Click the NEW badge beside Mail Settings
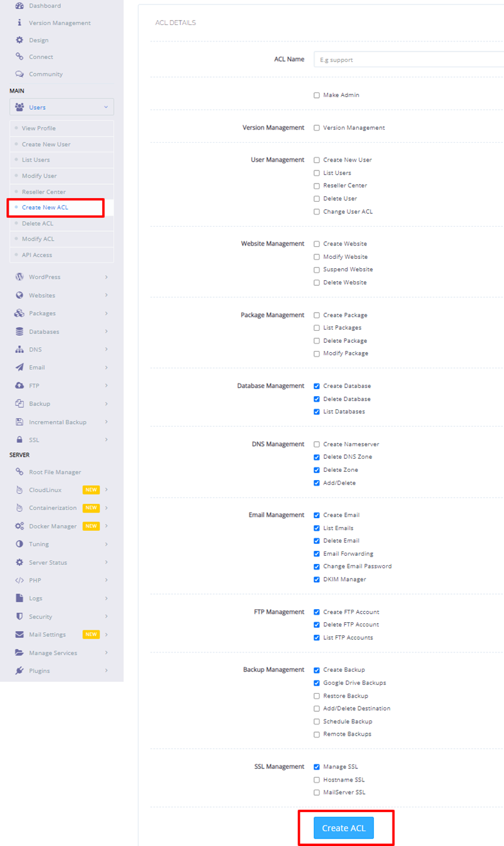 pos(91,634)
